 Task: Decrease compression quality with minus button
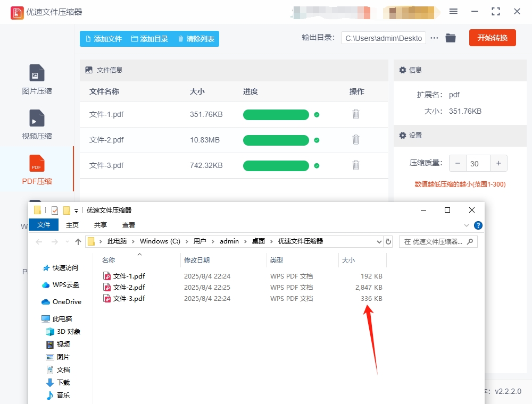click(458, 163)
